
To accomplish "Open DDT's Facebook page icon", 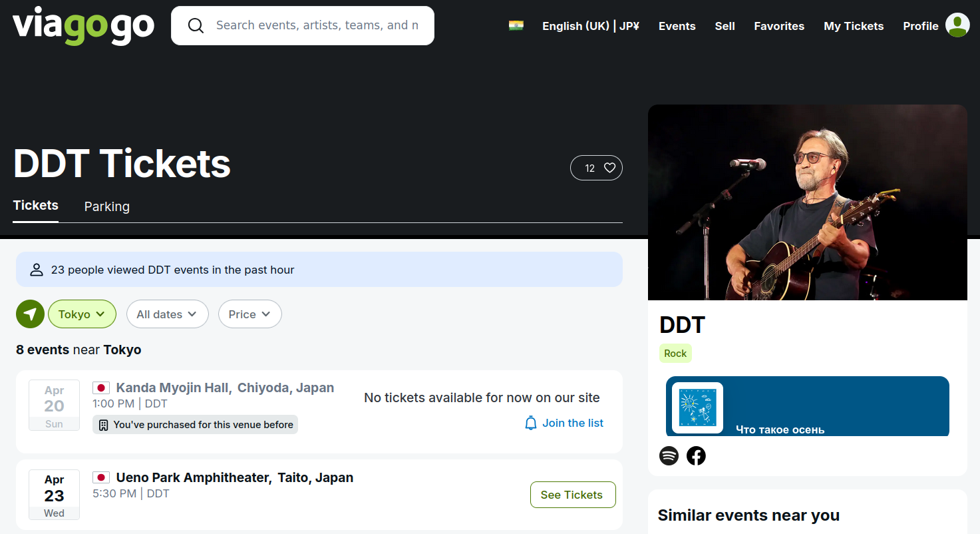I will [x=696, y=456].
